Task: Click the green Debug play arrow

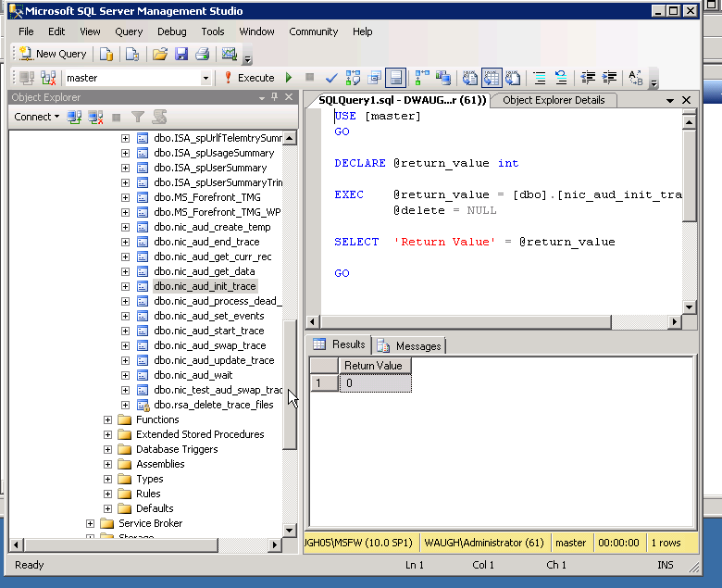Action: pyautogui.click(x=289, y=78)
